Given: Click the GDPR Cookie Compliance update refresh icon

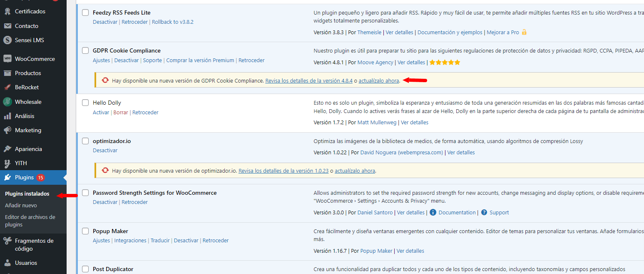Looking at the screenshot, I should point(105,80).
